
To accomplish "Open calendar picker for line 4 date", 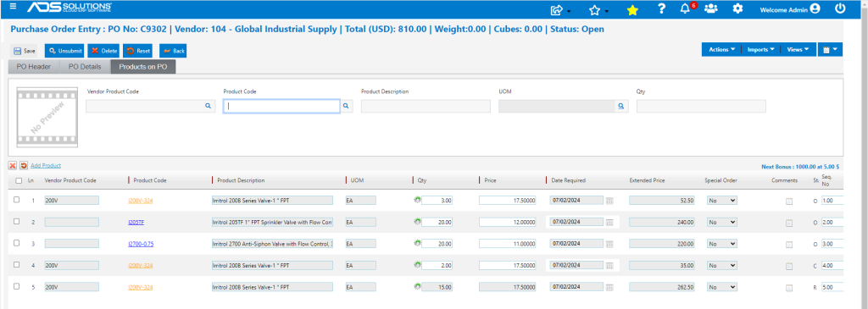I will [x=609, y=265].
